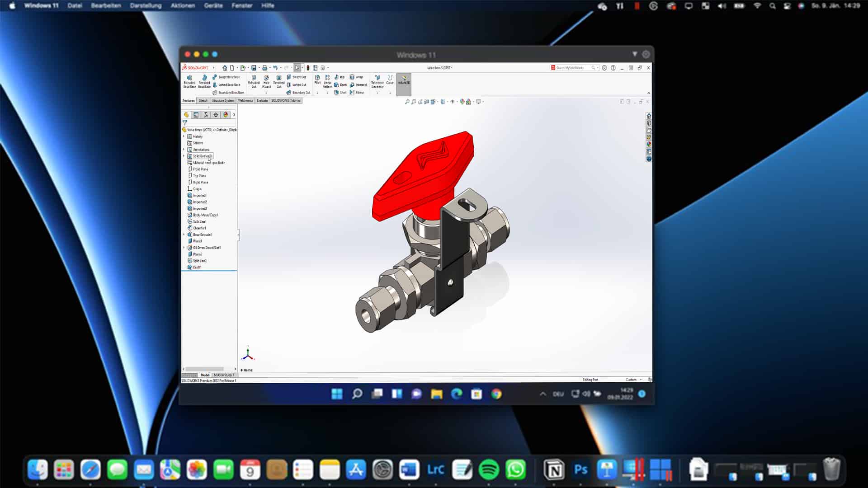Open the Display Style dropdown

coord(443,101)
